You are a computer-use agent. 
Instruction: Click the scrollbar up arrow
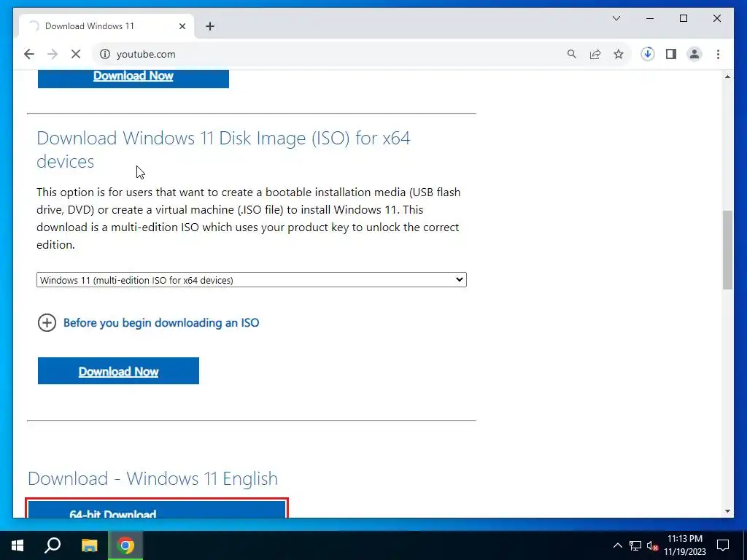point(727,77)
